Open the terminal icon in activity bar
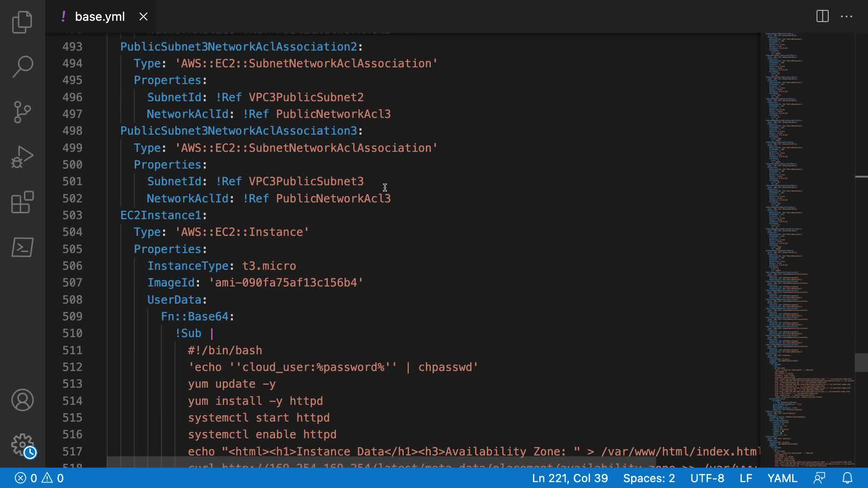Viewport: 868px width, 488px height. (x=22, y=247)
